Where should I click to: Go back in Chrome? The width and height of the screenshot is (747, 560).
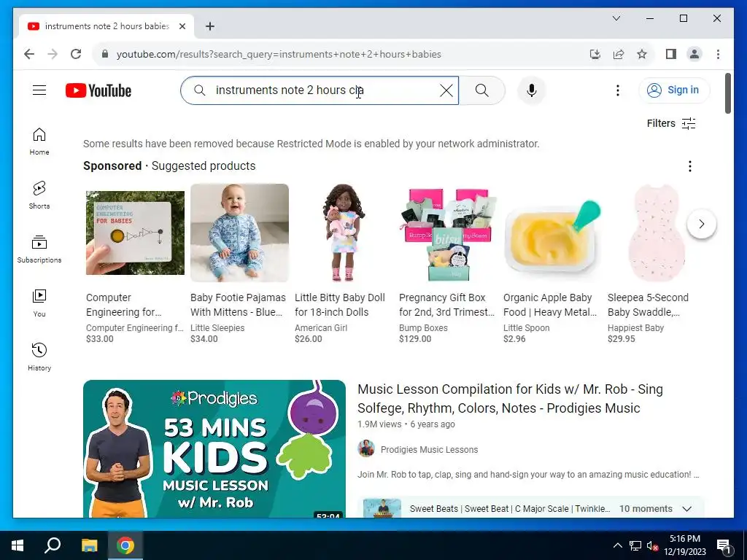(x=29, y=54)
